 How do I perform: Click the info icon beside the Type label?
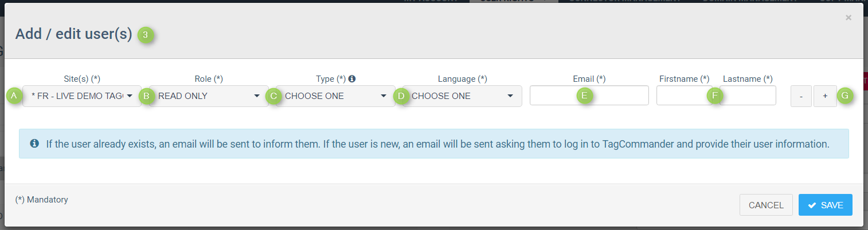tap(352, 79)
